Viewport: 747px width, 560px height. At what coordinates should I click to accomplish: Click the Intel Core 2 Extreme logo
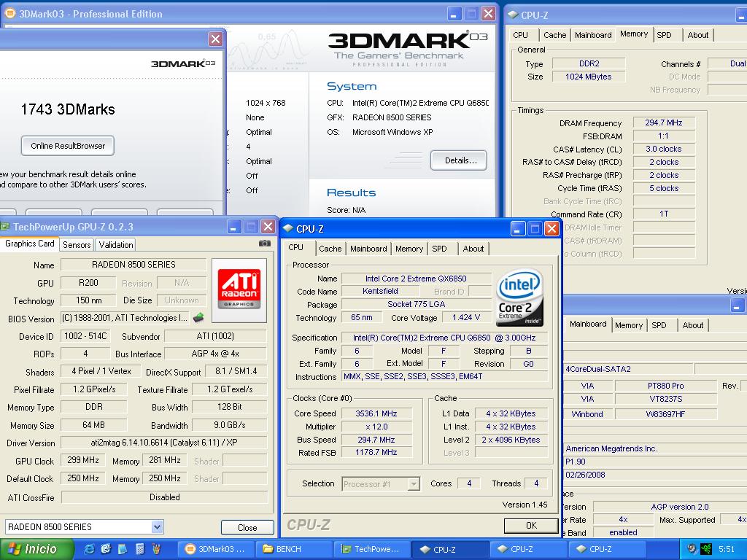click(519, 297)
